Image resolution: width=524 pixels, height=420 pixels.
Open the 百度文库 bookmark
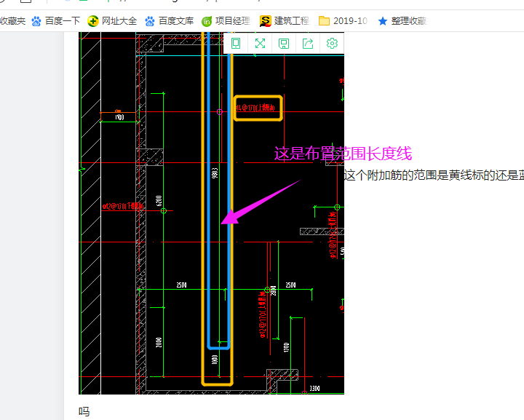[x=170, y=21]
